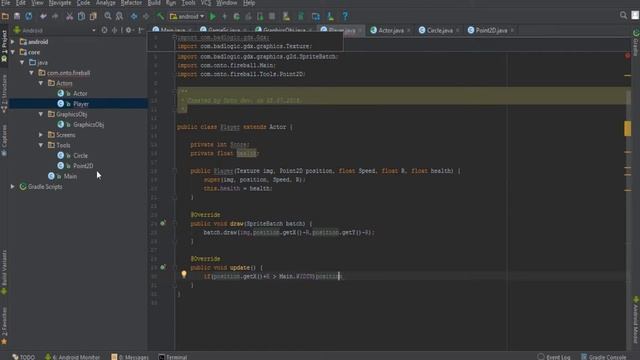Click the Copy toolbar icon
Screen dimensions: 640x360
pos(81,16)
